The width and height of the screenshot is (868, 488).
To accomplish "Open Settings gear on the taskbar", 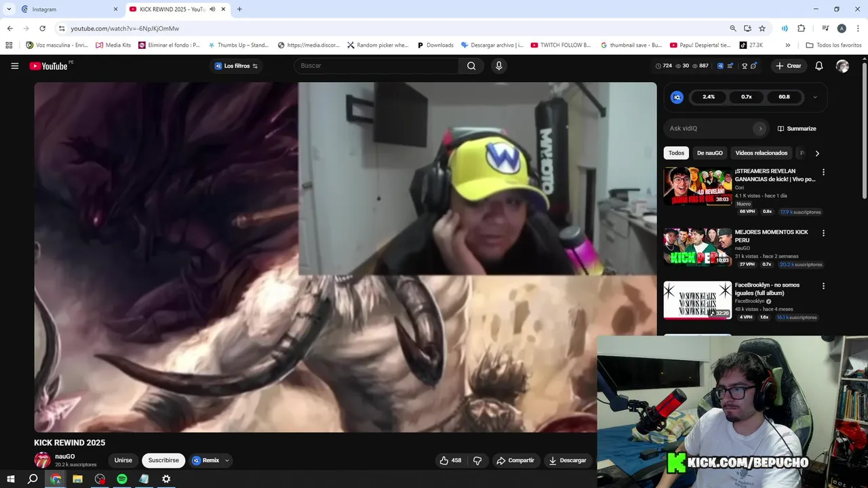I will (166, 479).
